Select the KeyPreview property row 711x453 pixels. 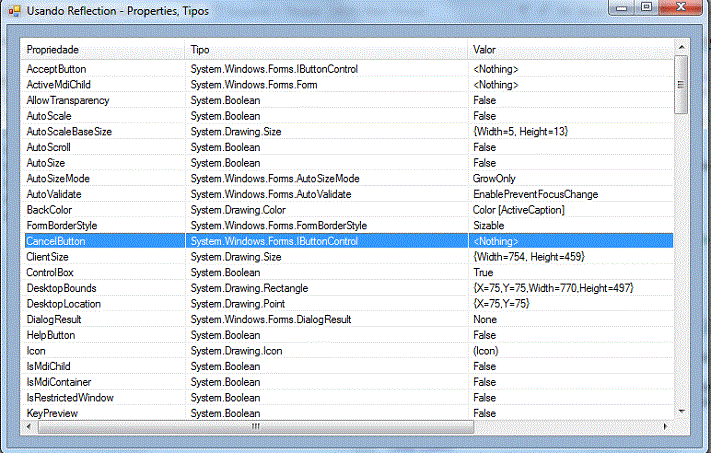point(348,414)
